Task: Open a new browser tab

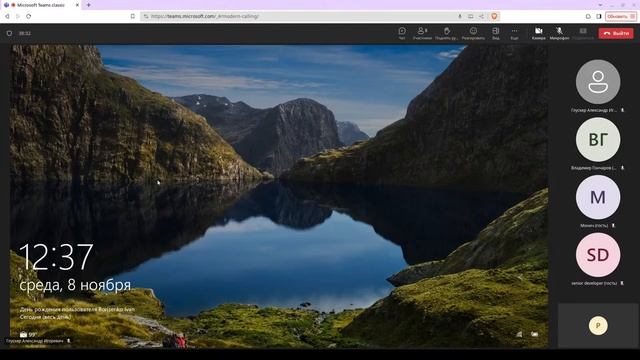Action: click(x=89, y=5)
